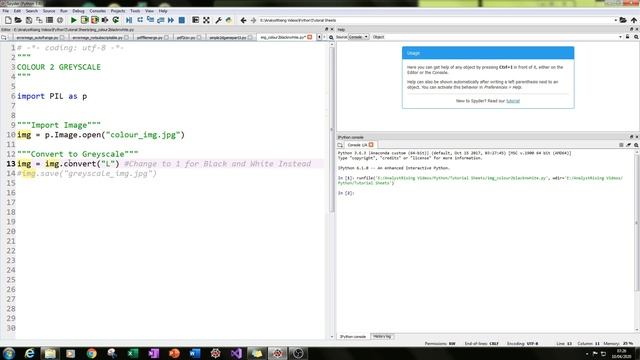Close the img_colour2blacknwhite.py tab
This screenshot has height=360, width=640.
pos(310,37)
